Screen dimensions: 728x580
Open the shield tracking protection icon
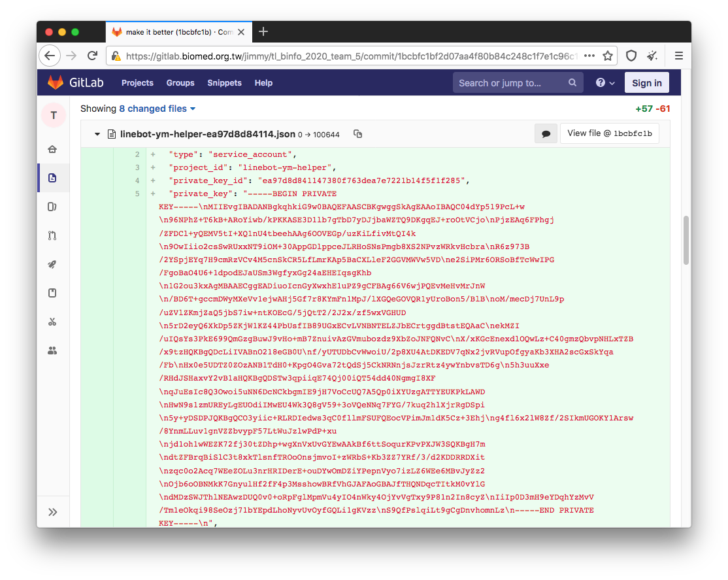pos(631,56)
